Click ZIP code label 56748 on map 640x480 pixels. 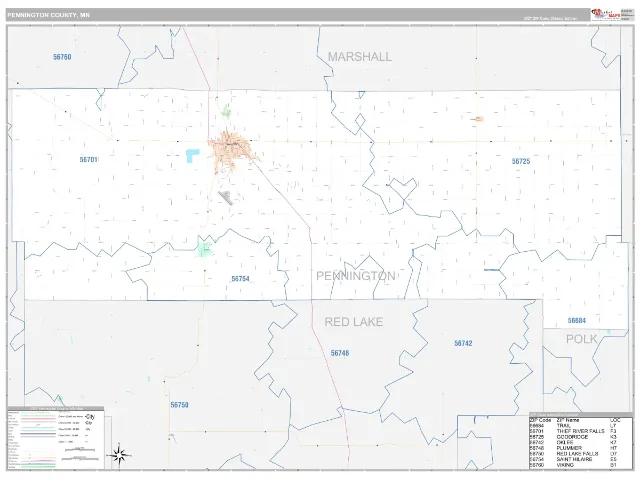(340, 353)
